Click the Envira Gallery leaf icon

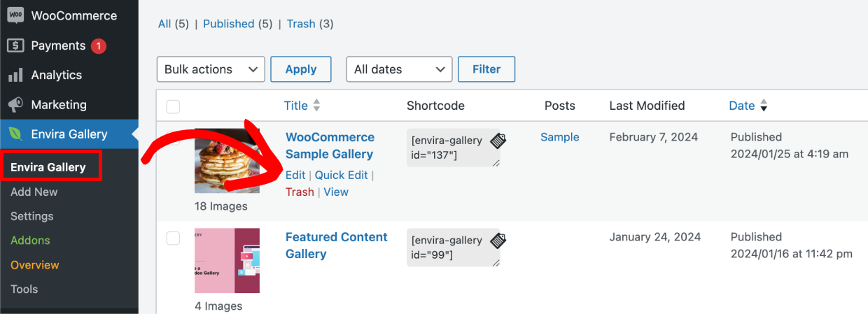(15, 134)
